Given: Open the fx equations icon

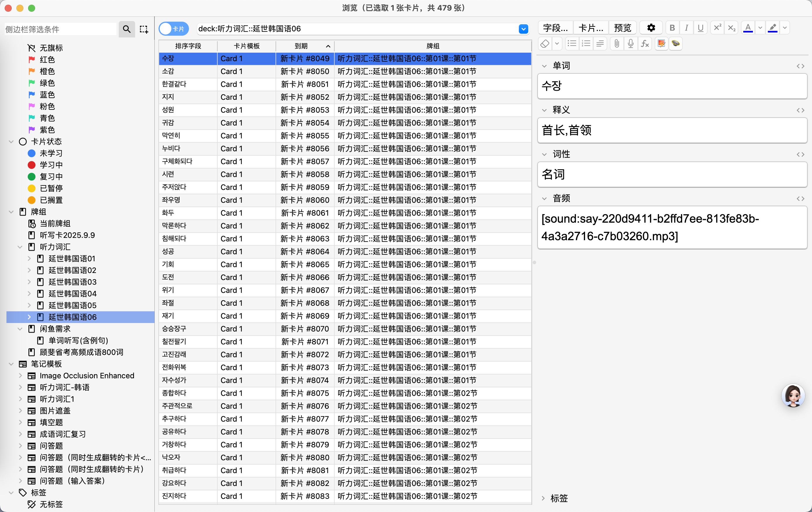Looking at the screenshot, I should (x=645, y=44).
